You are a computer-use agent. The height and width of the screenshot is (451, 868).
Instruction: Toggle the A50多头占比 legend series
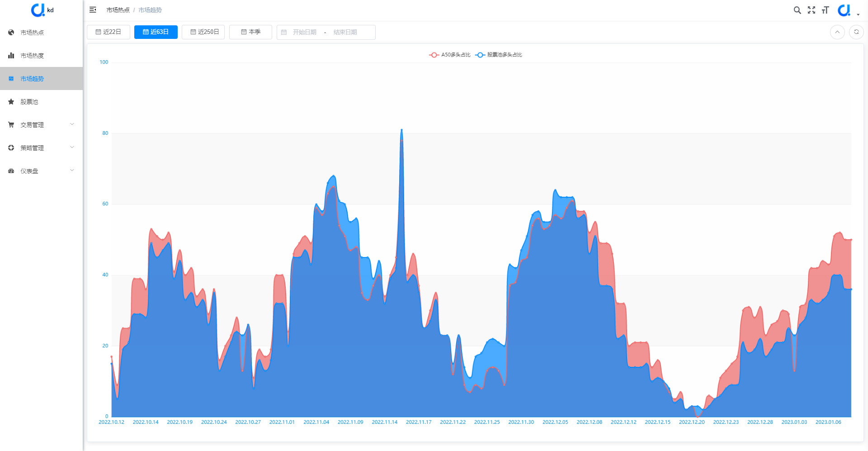(450, 55)
